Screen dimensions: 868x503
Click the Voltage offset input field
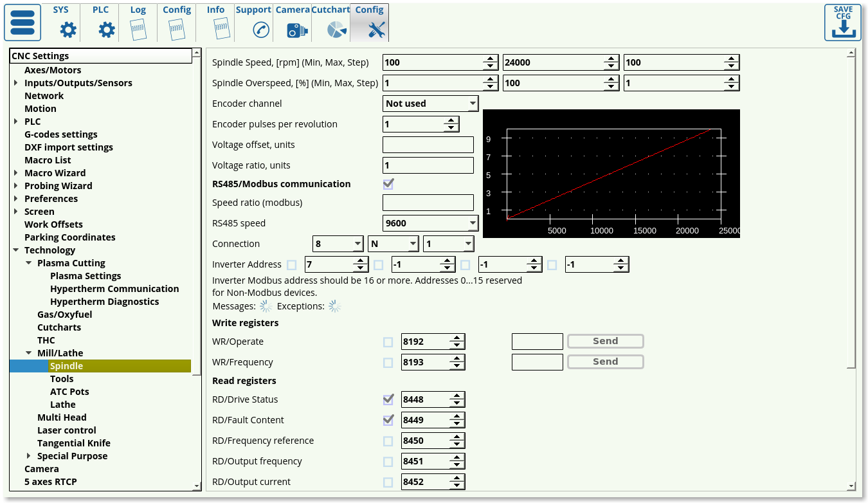(428, 145)
